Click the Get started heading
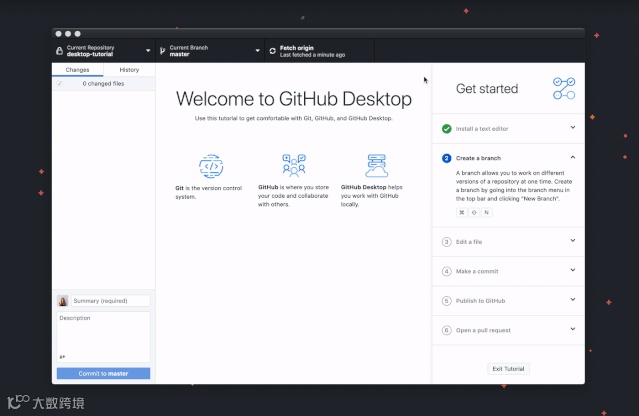This screenshot has height=416, width=639. point(487,88)
